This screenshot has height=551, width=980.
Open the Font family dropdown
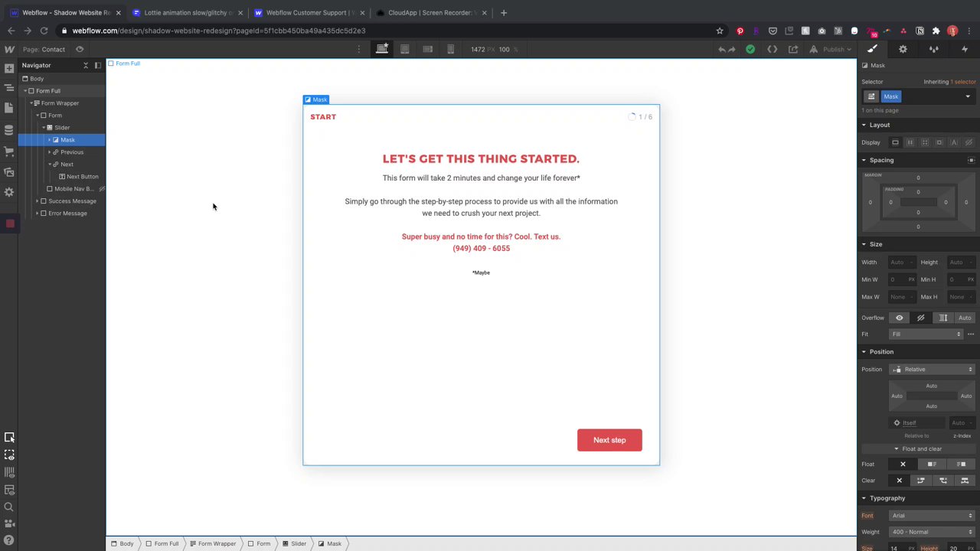pos(933,516)
